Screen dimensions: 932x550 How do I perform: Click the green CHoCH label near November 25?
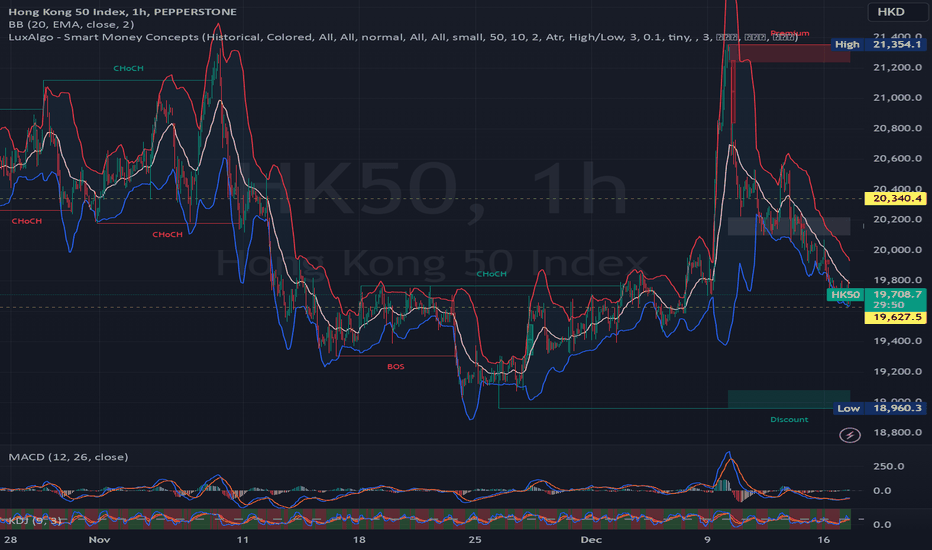click(492, 274)
